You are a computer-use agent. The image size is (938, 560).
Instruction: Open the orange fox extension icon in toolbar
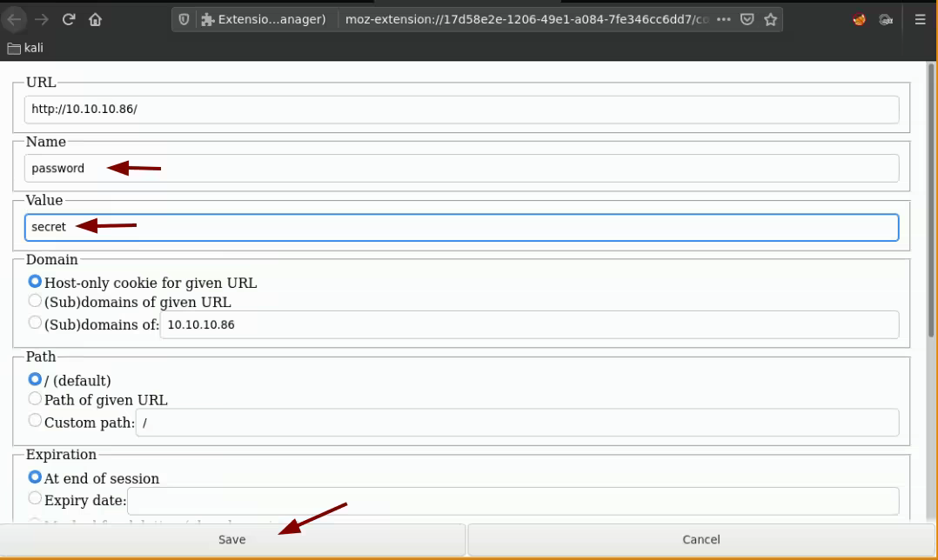tap(859, 20)
